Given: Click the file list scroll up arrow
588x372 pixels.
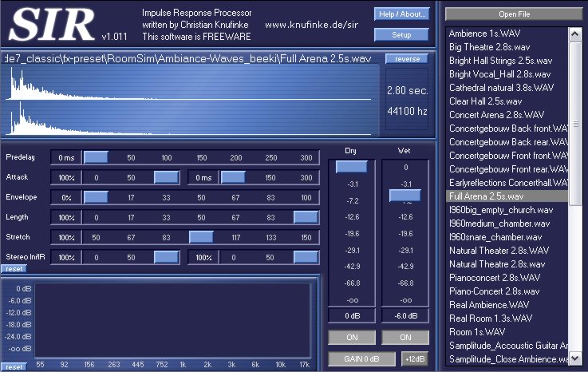Looking at the screenshot, I should coord(575,34).
